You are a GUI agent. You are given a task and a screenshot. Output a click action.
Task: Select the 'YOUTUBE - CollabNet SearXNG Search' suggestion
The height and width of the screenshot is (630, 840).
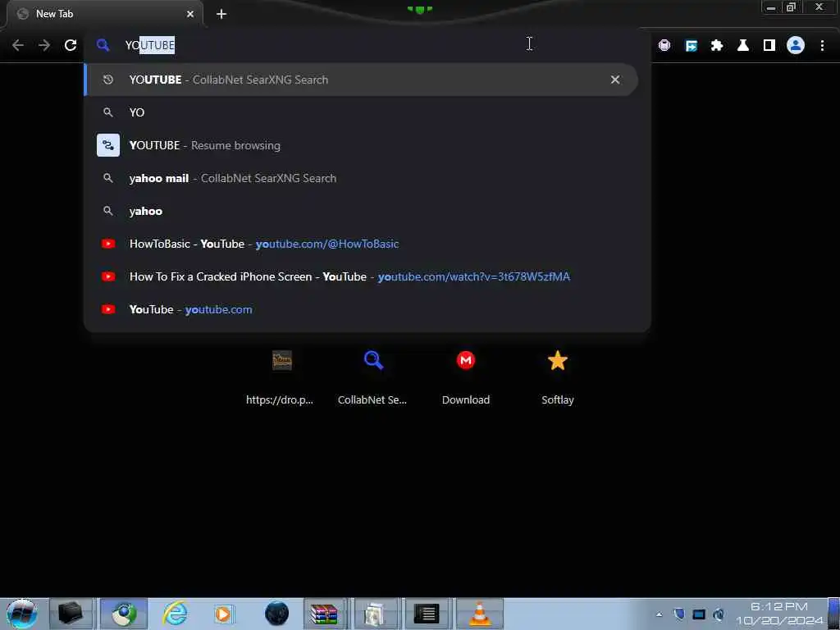click(x=361, y=80)
